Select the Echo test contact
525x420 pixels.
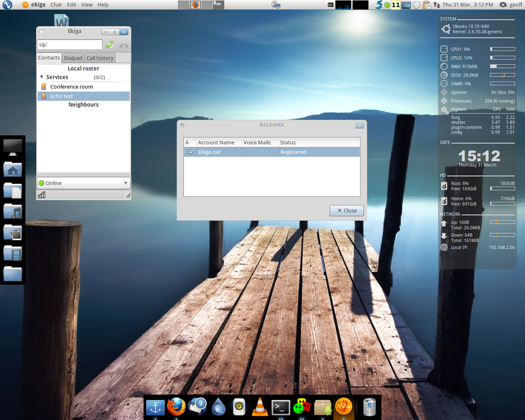click(84, 96)
